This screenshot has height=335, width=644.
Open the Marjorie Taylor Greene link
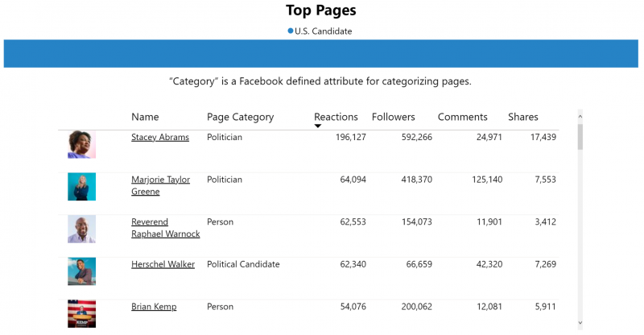coord(160,185)
